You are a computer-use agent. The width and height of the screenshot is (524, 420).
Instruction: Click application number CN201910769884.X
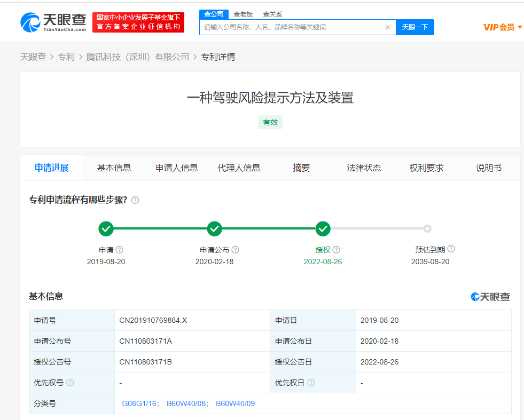153,321
